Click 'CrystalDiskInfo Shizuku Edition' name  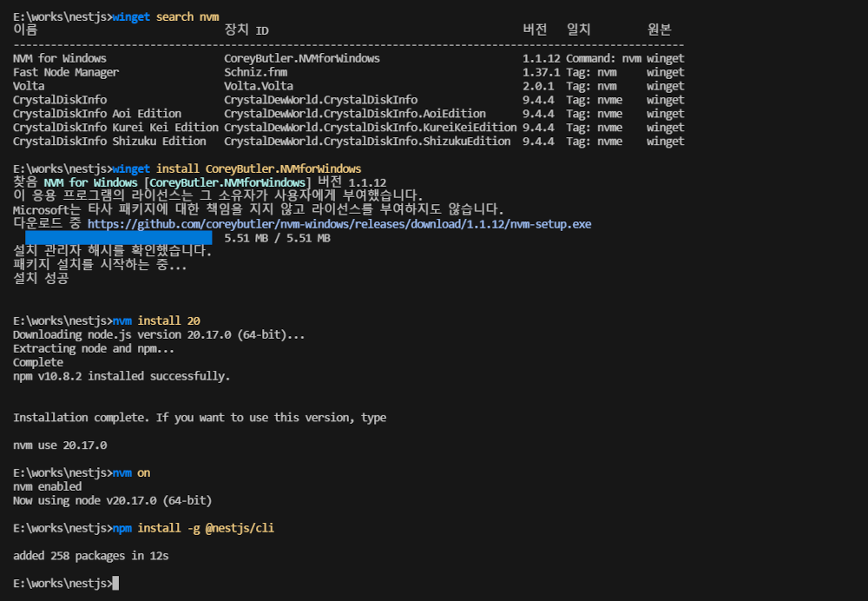click(109, 142)
